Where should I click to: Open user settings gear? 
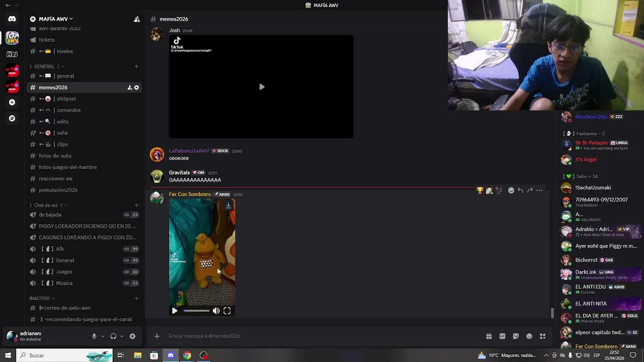132,336
